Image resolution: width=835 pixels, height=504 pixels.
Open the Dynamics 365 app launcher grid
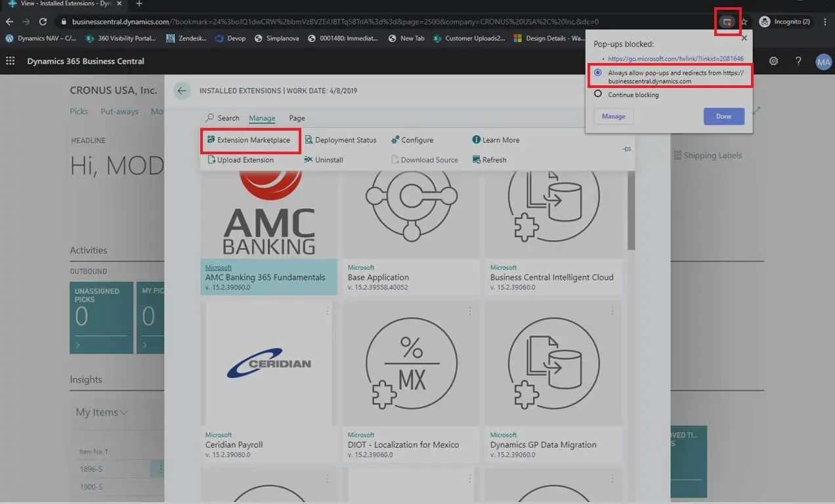[10, 61]
